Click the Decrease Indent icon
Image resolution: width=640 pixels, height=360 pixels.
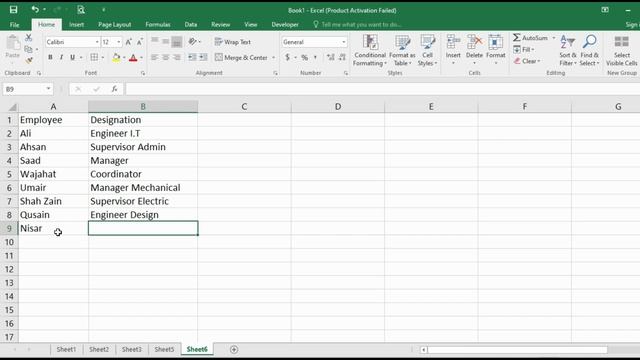pyautogui.click(x=192, y=58)
